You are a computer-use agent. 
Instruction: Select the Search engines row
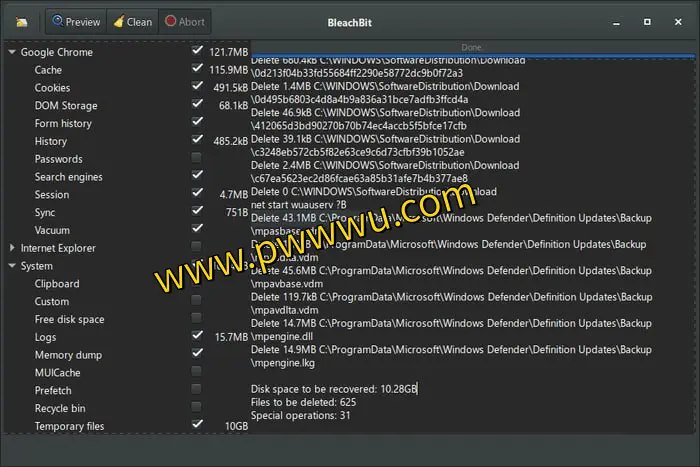pyautogui.click(x=69, y=177)
